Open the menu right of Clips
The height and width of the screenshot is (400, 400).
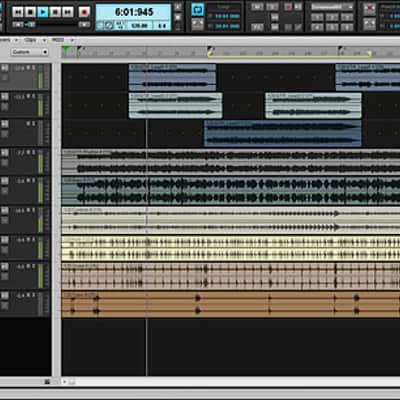pos(58,40)
